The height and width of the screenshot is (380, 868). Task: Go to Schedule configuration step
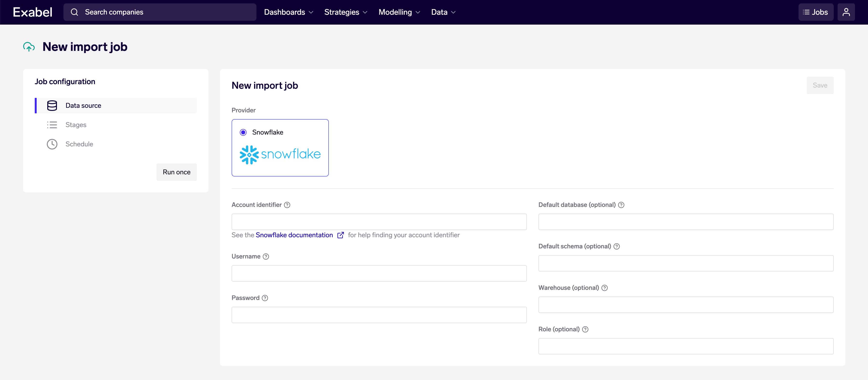[x=116, y=144]
